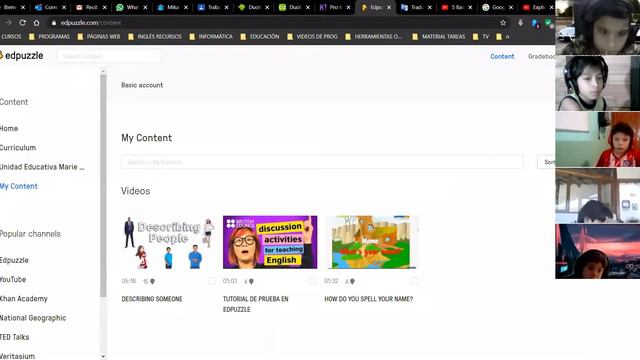Open the Khan Academy channel
The width and height of the screenshot is (640, 360).
pos(24,299)
